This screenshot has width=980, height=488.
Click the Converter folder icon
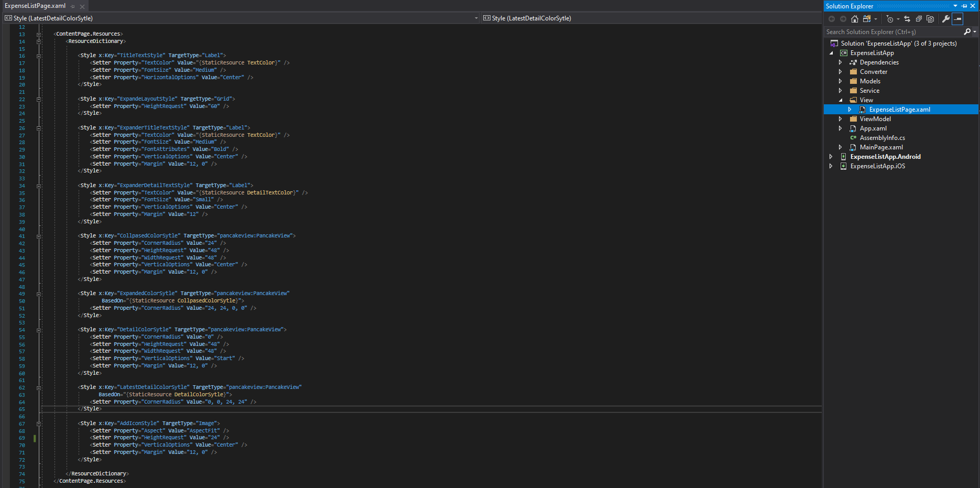(x=853, y=72)
